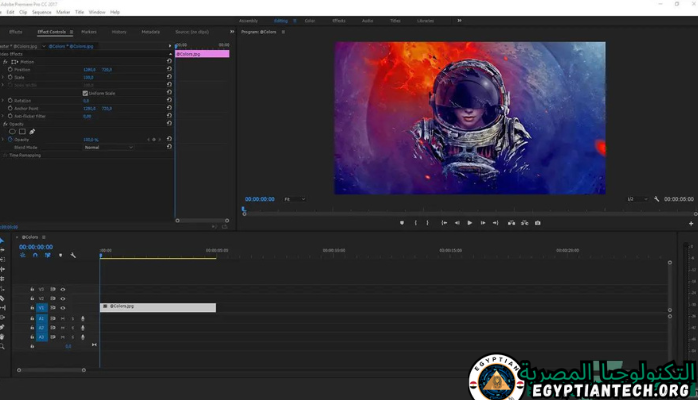The height and width of the screenshot is (400, 698).
Task: Select the Zoom tool magnifier
Action: tap(2, 347)
